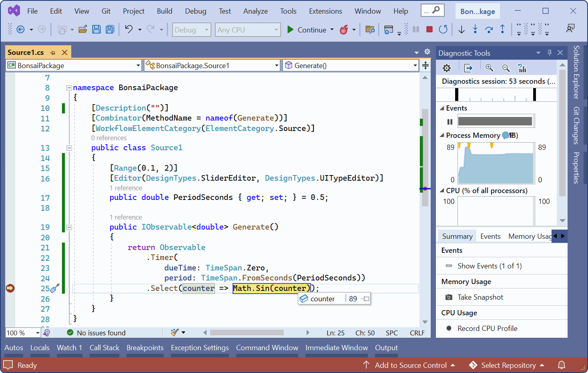Save the current file with Save icon

(x=96, y=29)
